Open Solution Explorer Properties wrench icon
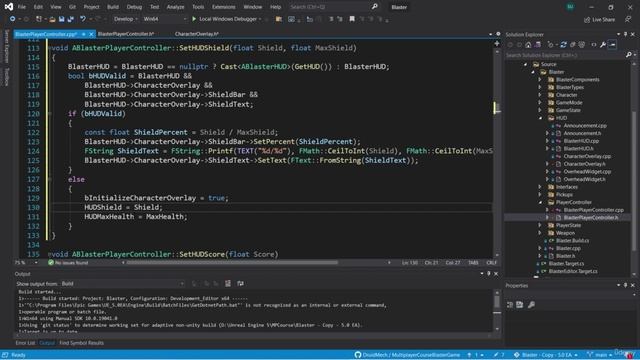 click(x=603, y=45)
